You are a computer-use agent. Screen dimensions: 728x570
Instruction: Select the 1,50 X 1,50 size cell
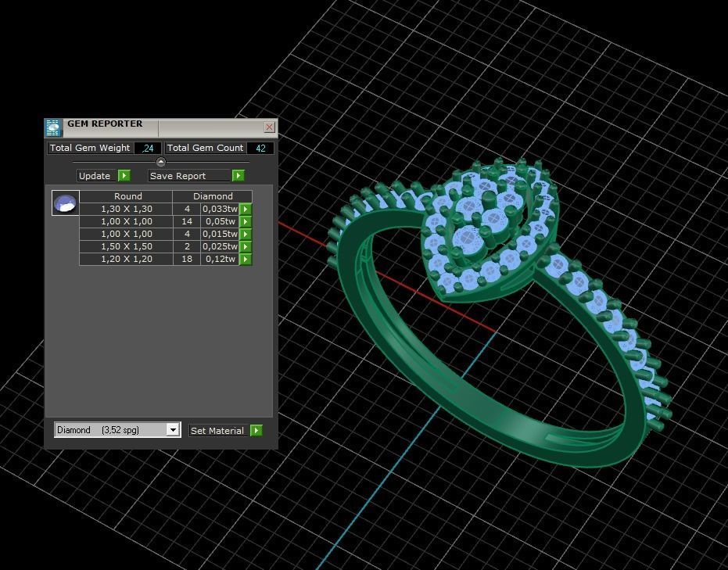tap(127, 246)
